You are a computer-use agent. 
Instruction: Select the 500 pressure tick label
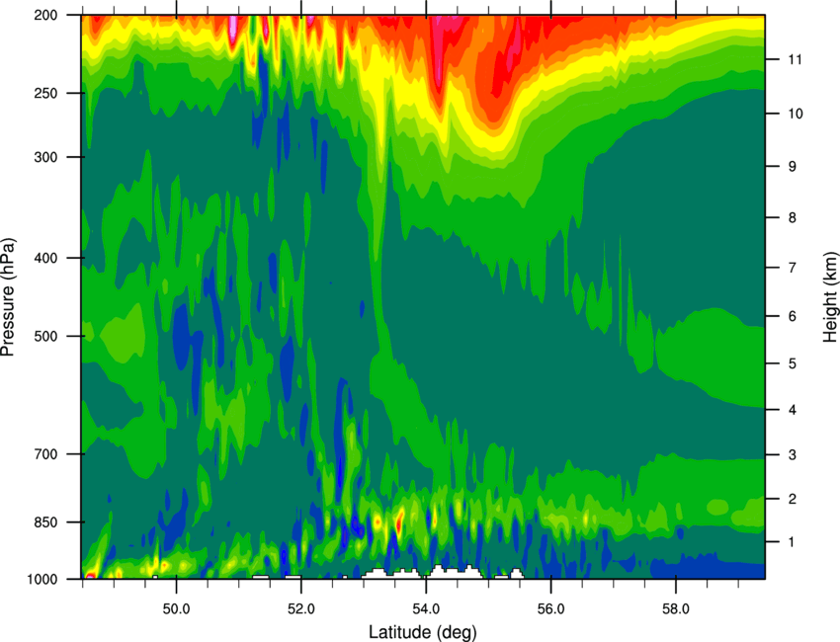coord(45,336)
